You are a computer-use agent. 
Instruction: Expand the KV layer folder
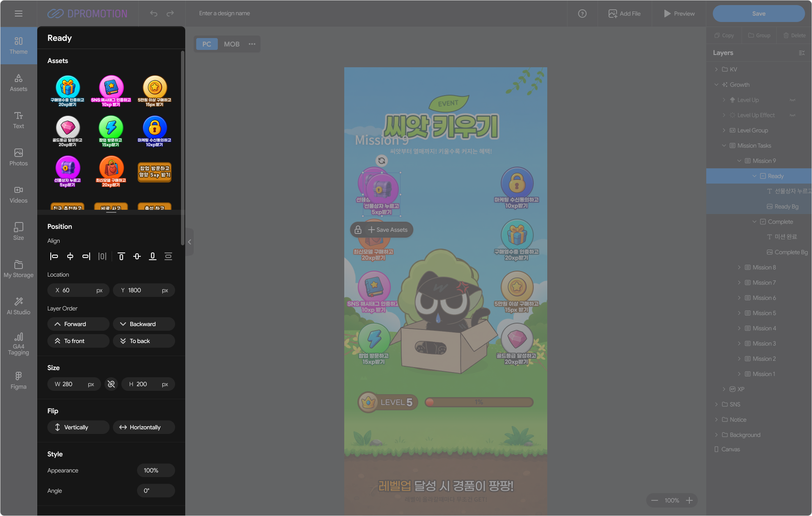click(716, 69)
